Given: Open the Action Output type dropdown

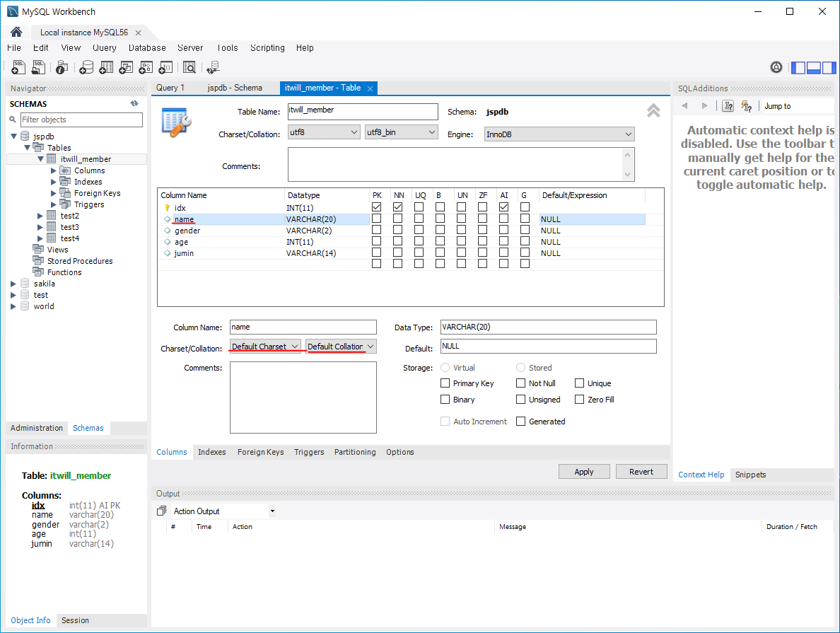Looking at the screenshot, I should click(x=272, y=511).
